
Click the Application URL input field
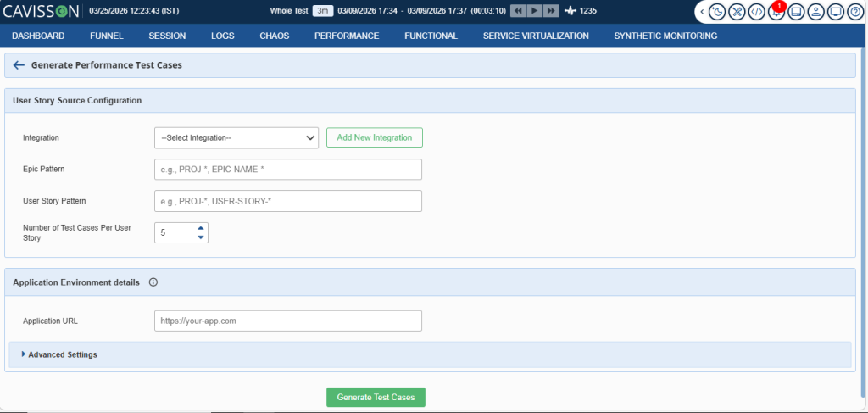(x=288, y=321)
